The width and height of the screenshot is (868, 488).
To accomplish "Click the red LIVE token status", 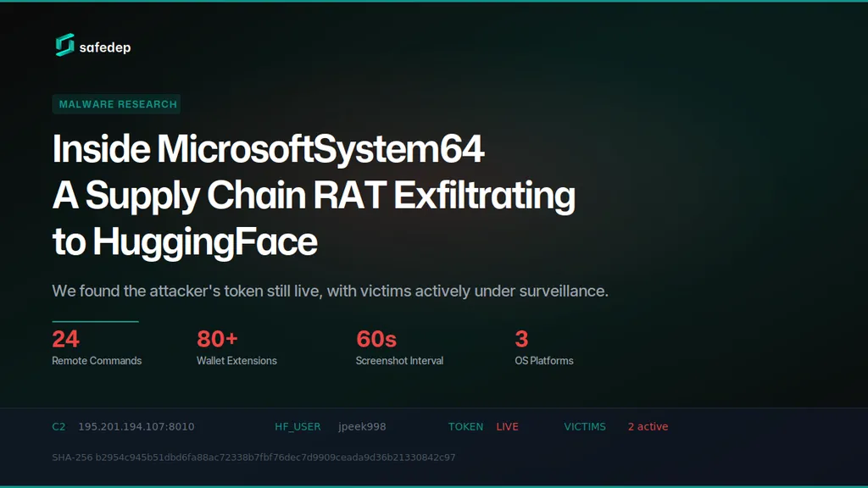I will click(x=507, y=427).
